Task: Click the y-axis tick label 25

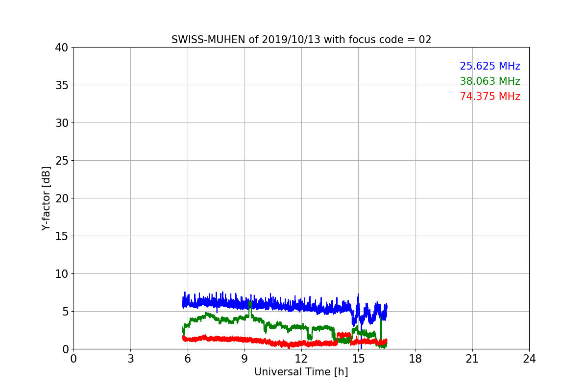Action: [x=61, y=161]
